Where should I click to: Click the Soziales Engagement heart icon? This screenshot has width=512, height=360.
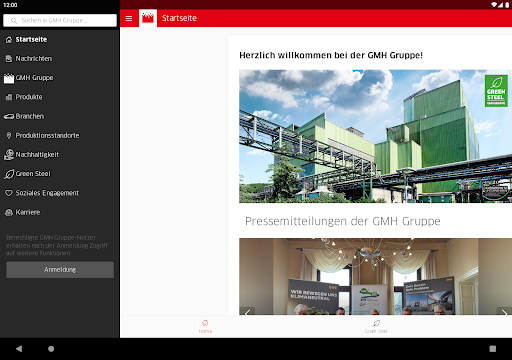pyautogui.click(x=9, y=193)
